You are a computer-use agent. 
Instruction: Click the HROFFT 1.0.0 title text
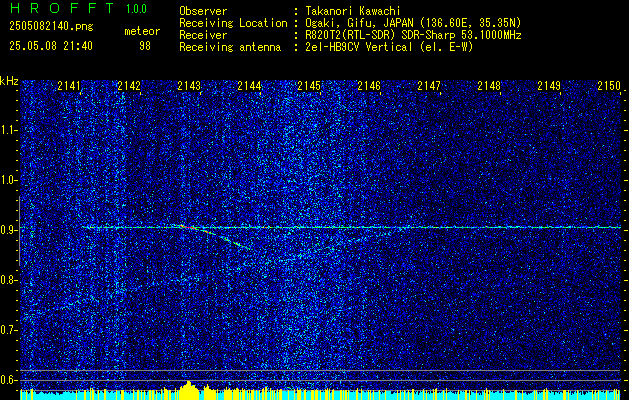[x=78, y=8]
